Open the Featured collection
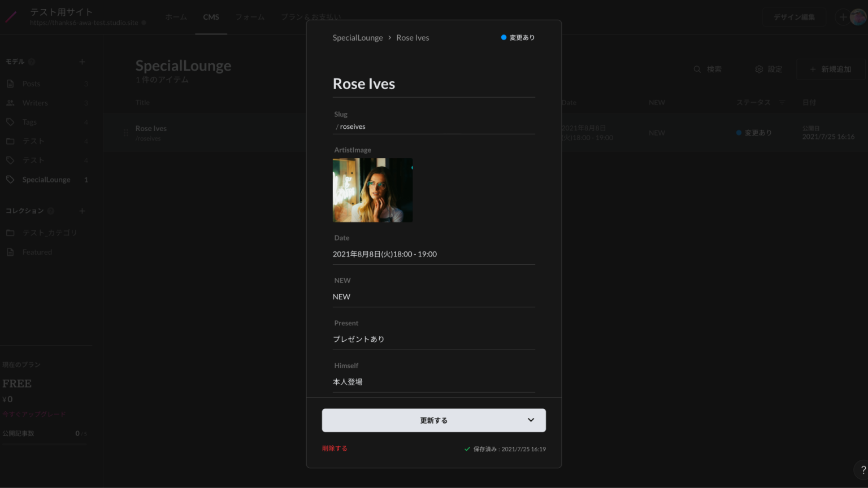 37,252
